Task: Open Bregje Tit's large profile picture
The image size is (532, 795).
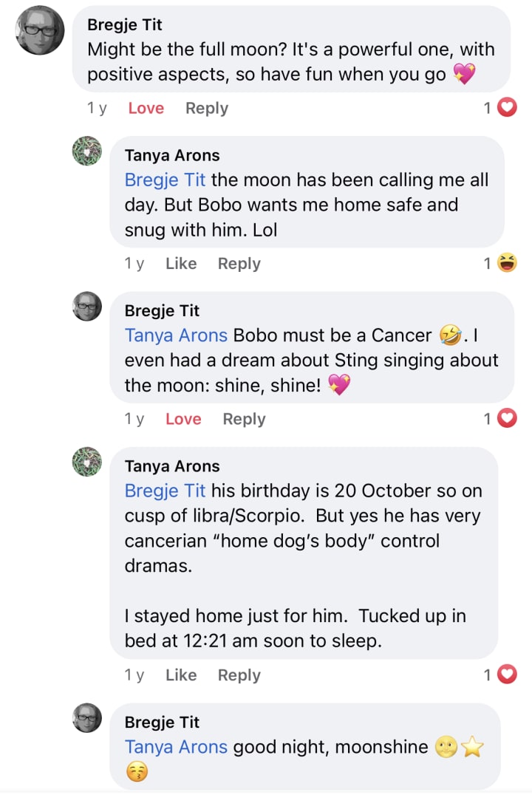Action: pyautogui.click(x=40, y=30)
